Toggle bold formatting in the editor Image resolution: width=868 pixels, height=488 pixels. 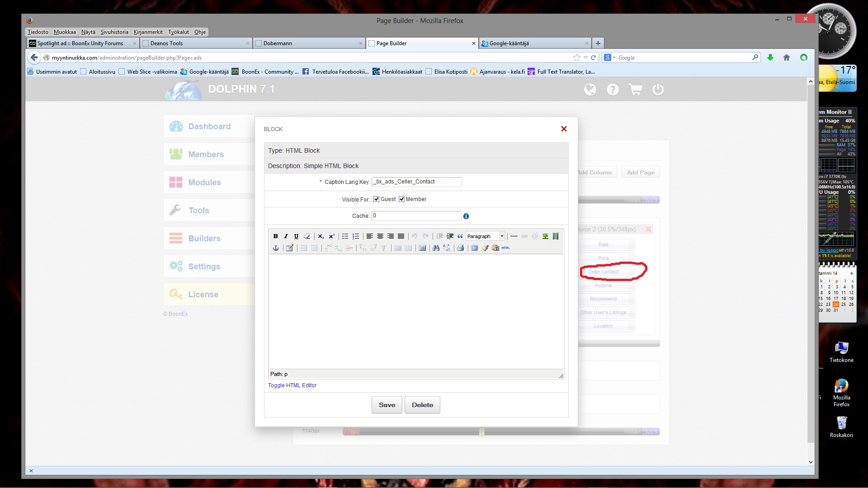(275, 236)
